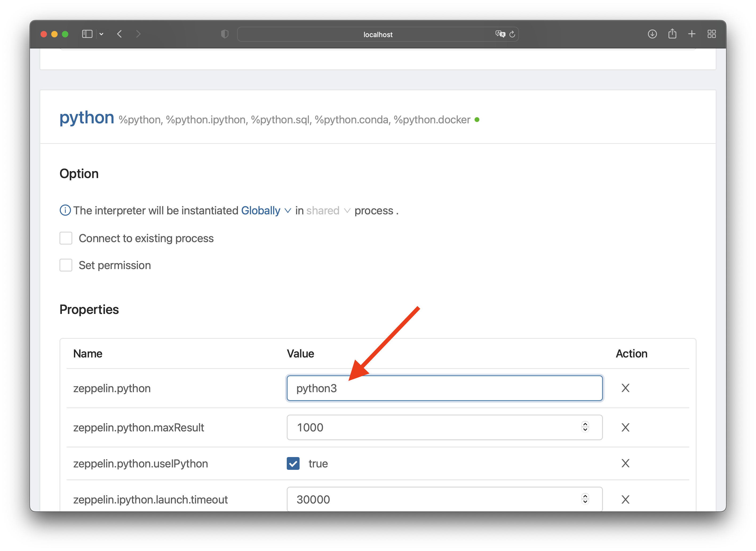Edit the zeppelin.python value field
Viewport: 756px width, 551px height.
[x=444, y=388]
